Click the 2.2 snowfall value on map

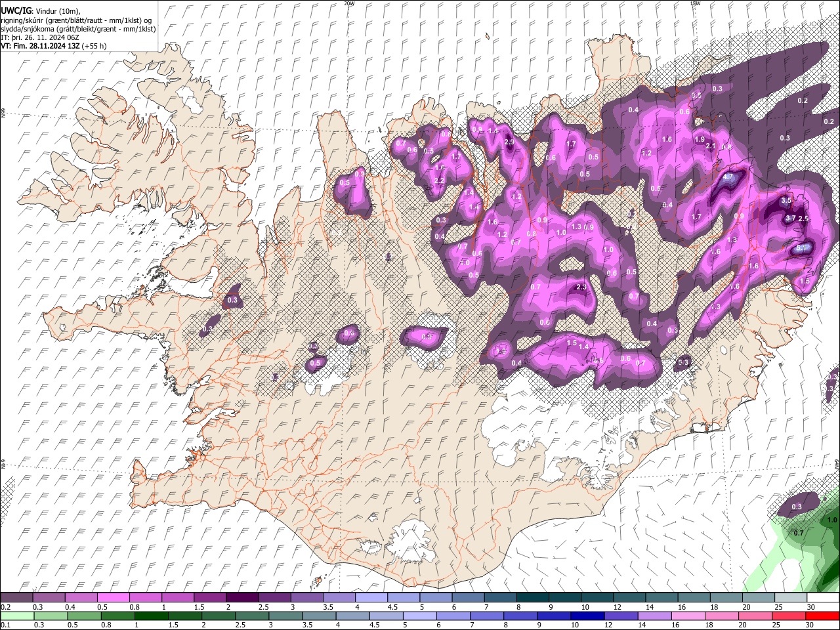coord(440,180)
